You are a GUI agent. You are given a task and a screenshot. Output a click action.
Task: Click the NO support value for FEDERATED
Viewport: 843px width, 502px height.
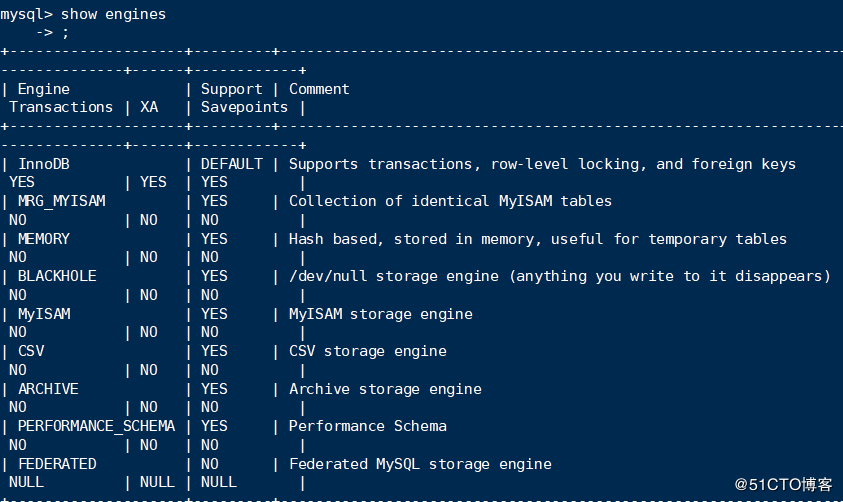[210, 464]
